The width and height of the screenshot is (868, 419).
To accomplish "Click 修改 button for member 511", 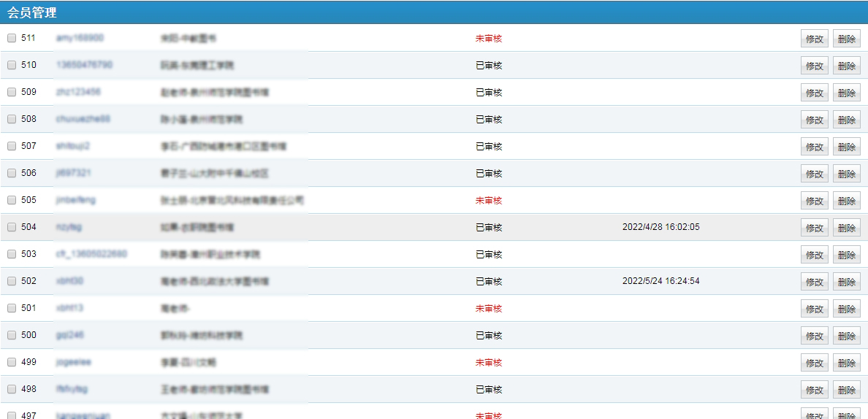I will click(814, 39).
